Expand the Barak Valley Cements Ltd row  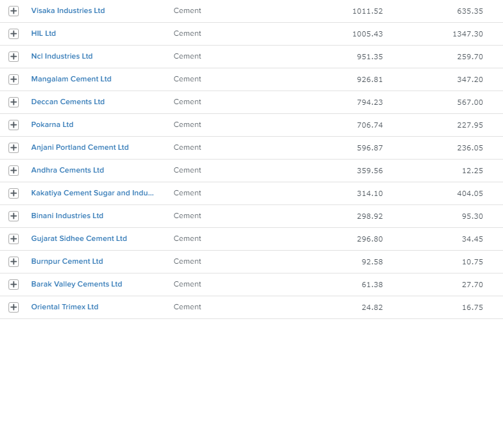[14, 285]
